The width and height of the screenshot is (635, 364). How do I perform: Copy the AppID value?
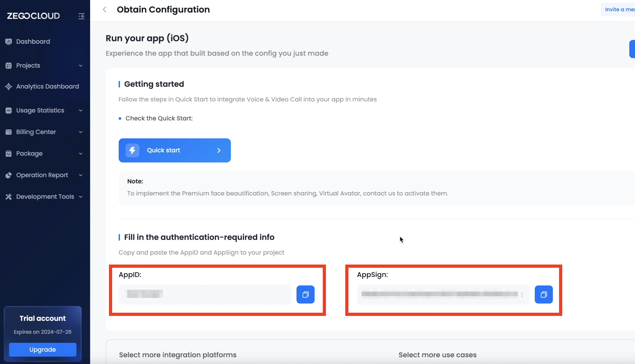point(305,294)
